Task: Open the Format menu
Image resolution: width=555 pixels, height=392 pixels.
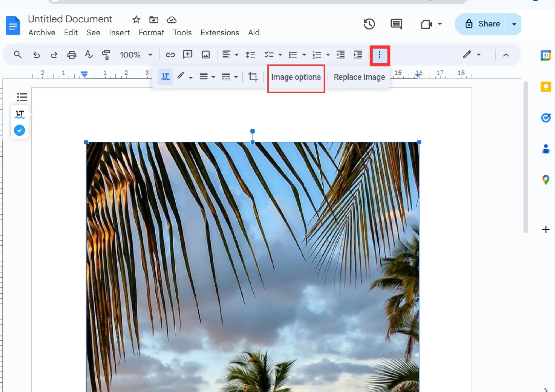Action: pos(151,33)
